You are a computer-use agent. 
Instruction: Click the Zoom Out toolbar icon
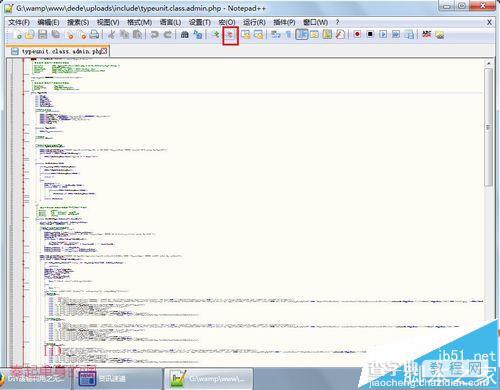click(230, 35)
